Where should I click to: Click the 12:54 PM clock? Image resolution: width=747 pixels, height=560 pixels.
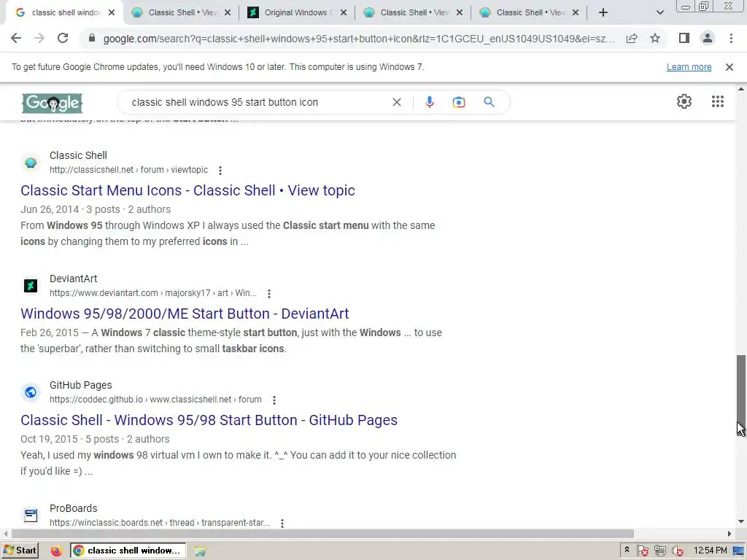click(x=711, y=551)
